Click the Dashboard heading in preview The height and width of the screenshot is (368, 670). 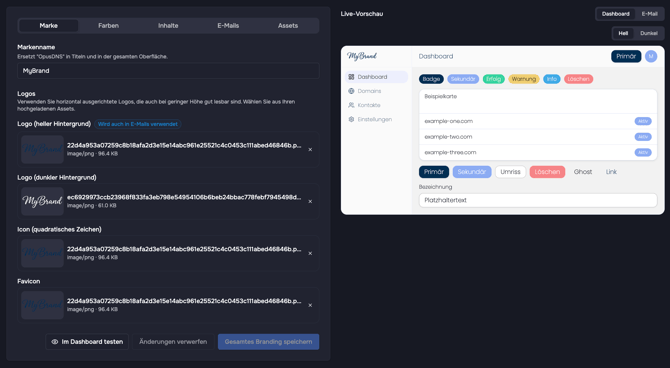436,56
